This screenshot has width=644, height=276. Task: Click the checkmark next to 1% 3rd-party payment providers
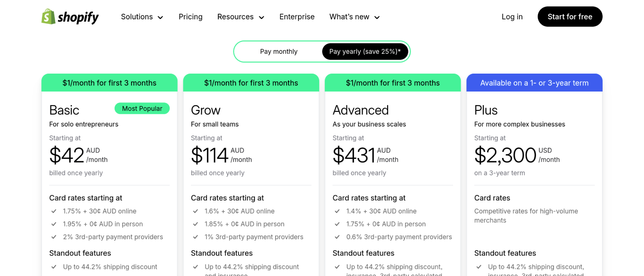pyautogui.click(x=196, y=237)
